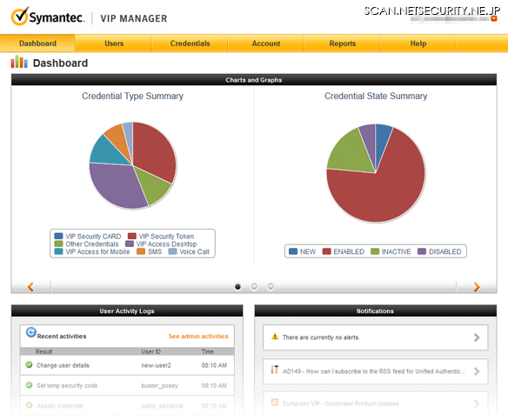This screenshot has width=508, height=420.
Task: Select the first carousel page dot
Action: [237, 287]
